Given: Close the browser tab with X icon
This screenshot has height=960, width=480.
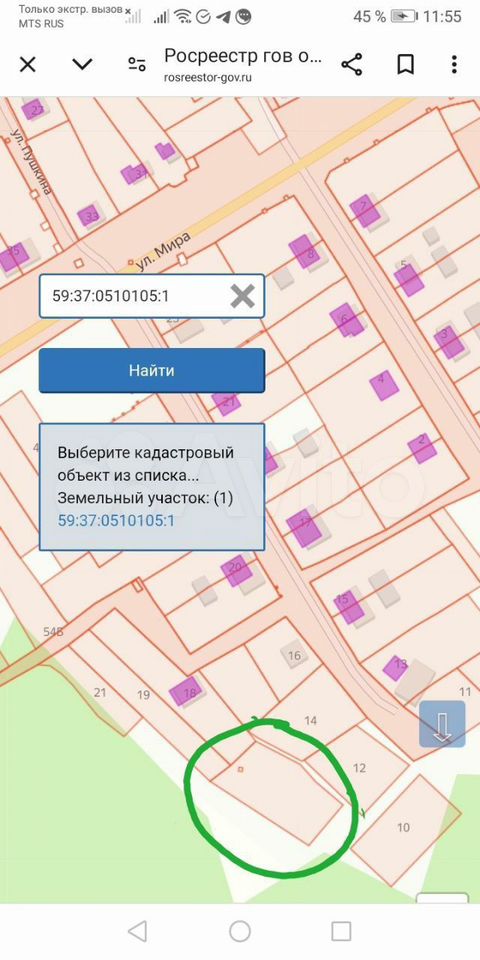Looking at the screenshot, I should [x=28, y=64].
